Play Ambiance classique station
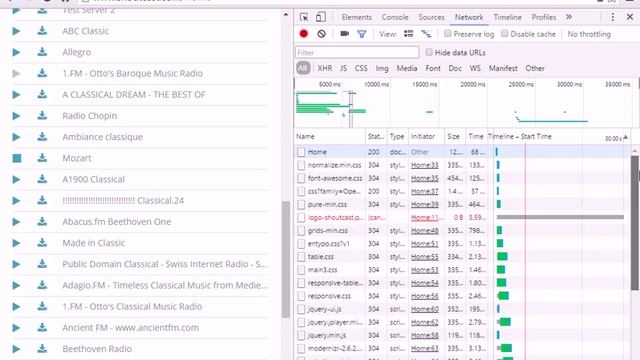This screenshot has width=640, height=360. coord(16,137)
